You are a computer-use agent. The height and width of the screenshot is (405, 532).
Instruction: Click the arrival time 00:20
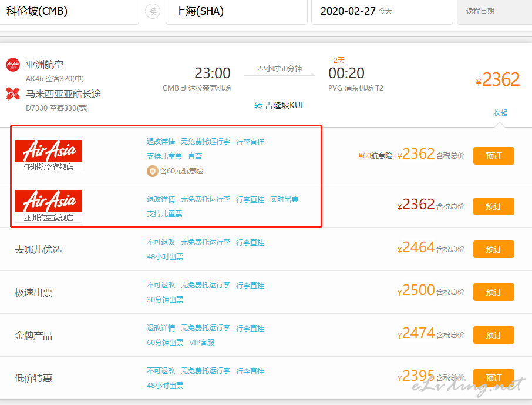pos(346,73)
